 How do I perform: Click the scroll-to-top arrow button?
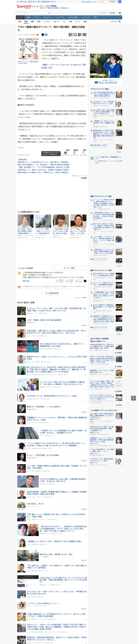[x=133, y=398]
